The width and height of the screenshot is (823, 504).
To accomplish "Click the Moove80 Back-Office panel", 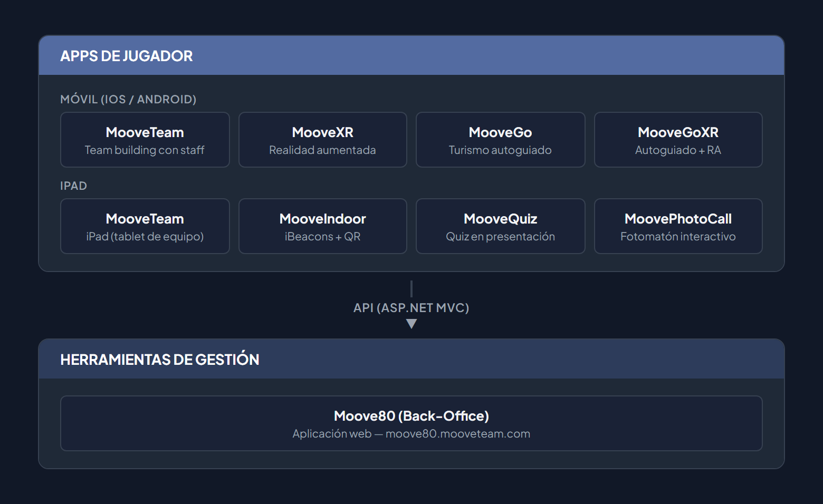I will (x=411, y=423).
